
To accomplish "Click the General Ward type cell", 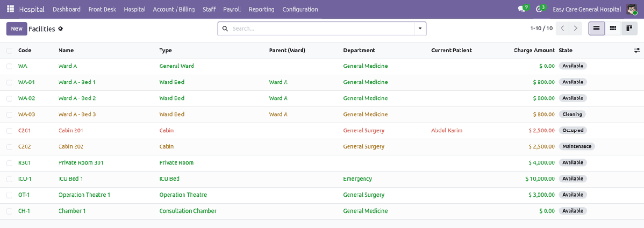I will [177, 66].
